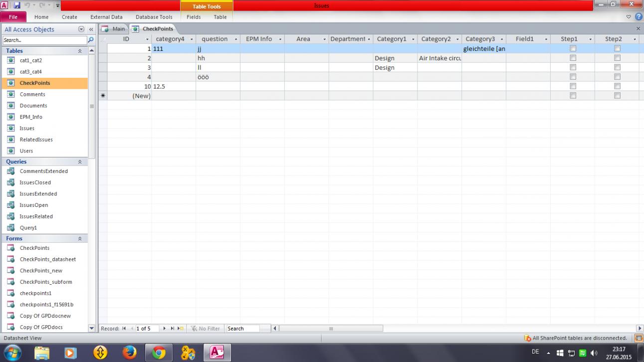644x362 pixels.
Task: Toggle Step1 checkbox for record 2
Action: pyautogui.click(x=573, y=58)
